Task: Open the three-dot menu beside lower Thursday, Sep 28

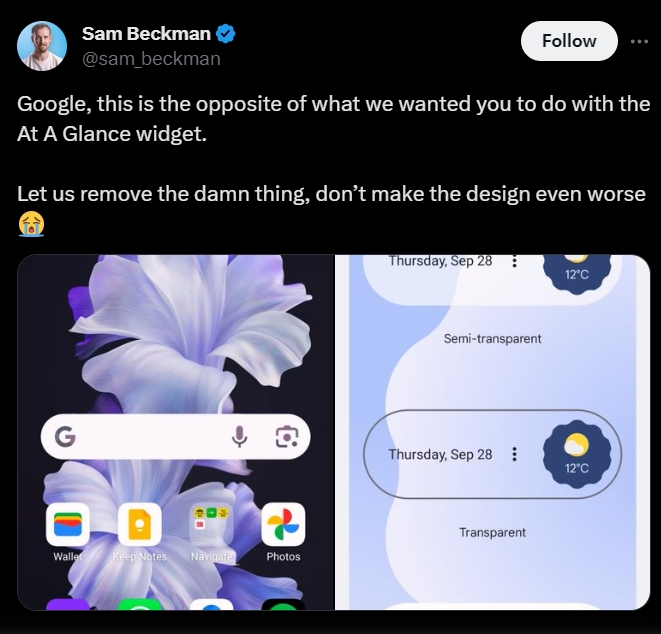Action: [x=514, y=454]
